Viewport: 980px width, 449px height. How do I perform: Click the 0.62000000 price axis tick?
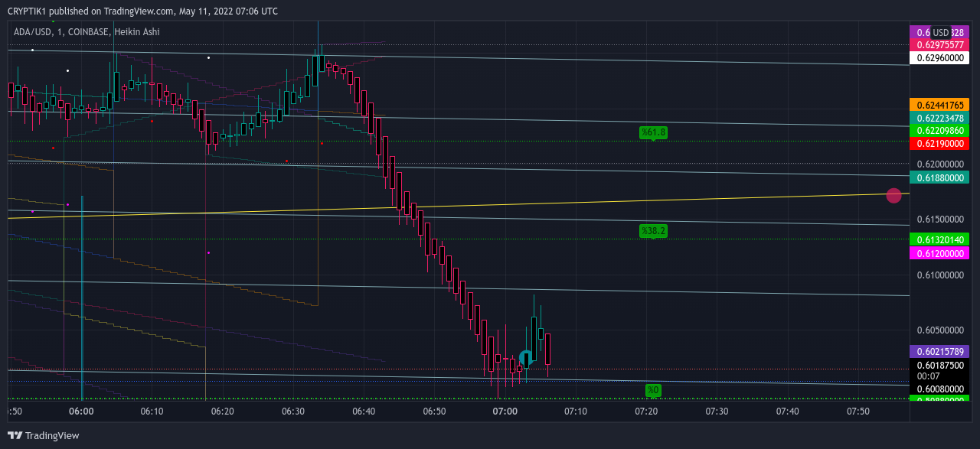(x=939, y=164)
